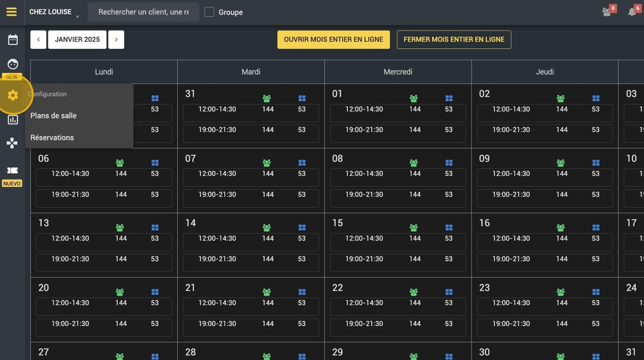
Task: Select Réservations in Configuration menu
Action: pyautogui.click(x=52, y=137)
